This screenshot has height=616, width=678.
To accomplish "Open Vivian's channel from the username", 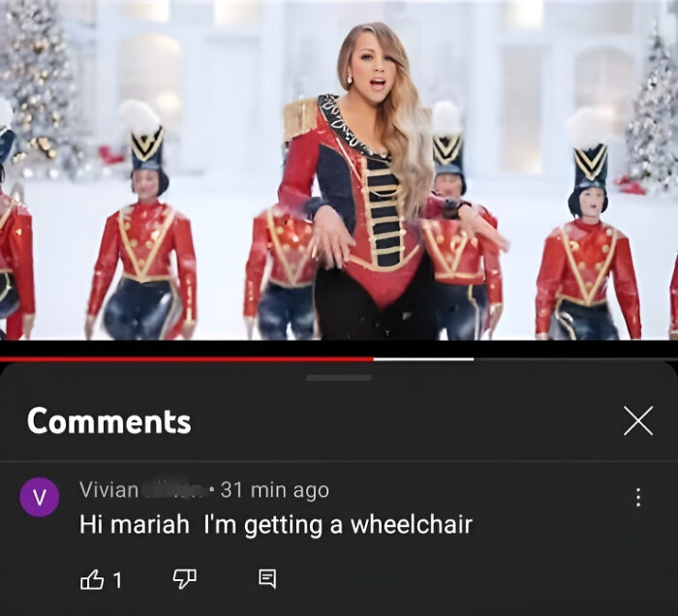I will click(x=108, y=490).
